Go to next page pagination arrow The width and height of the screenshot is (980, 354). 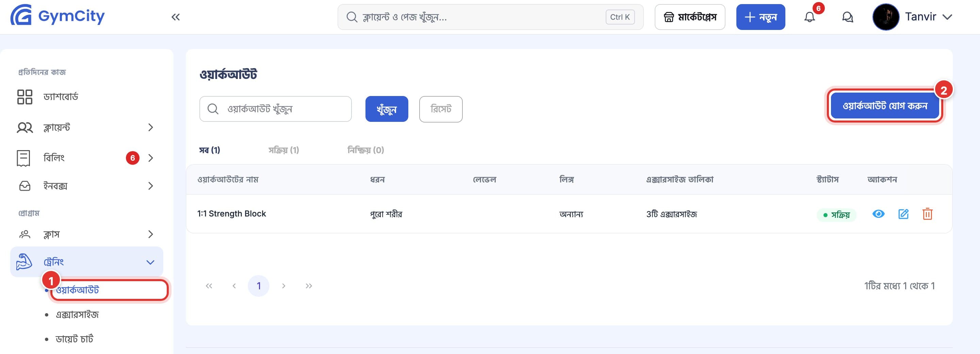[283, 286]
